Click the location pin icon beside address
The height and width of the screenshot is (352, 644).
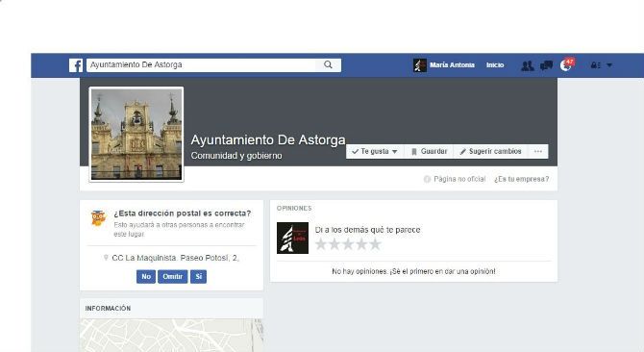click(x=106, y=258)
